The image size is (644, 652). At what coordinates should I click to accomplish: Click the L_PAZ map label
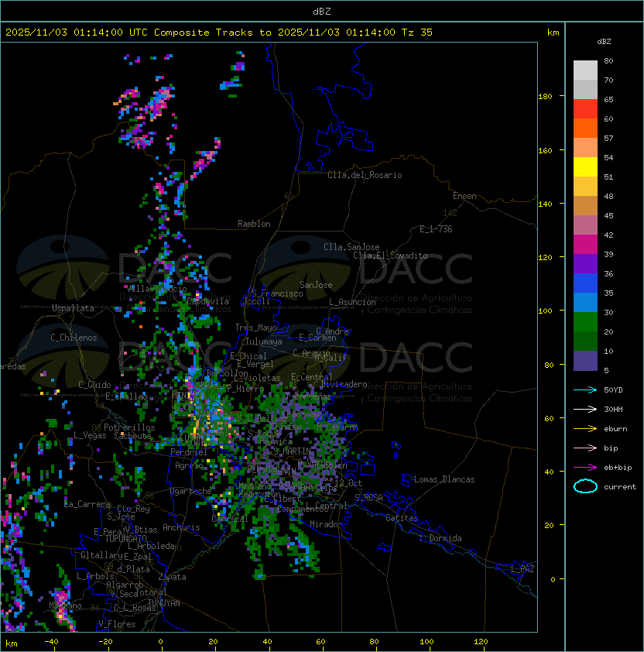[x=522, y=569]
